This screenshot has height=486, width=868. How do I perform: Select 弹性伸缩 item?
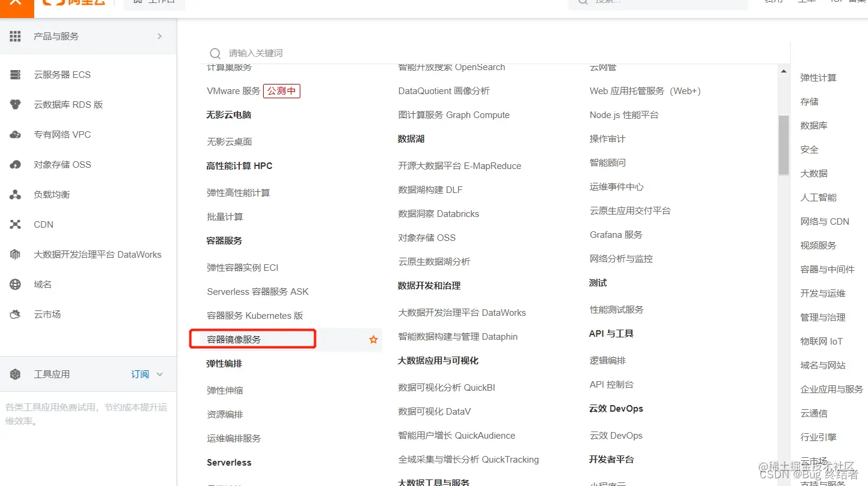tap(225, 391)
